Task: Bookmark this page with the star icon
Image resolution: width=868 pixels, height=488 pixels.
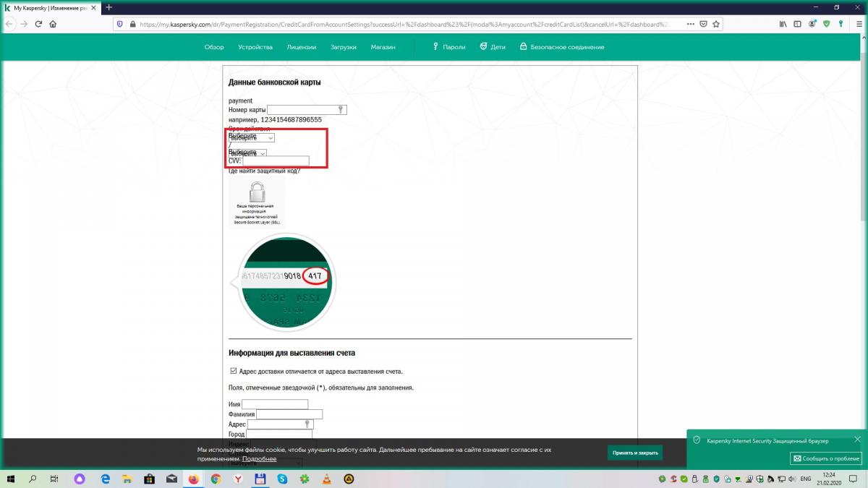Action: tap(716, 24)
